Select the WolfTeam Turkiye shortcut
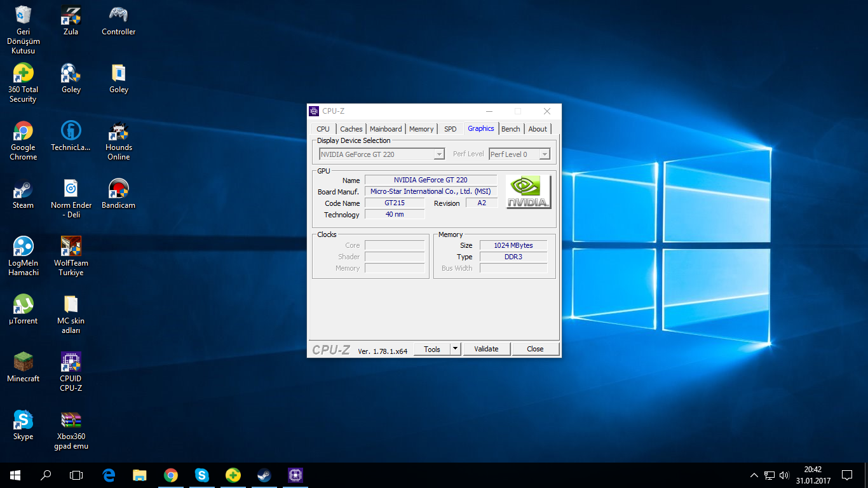 (71, 257)
